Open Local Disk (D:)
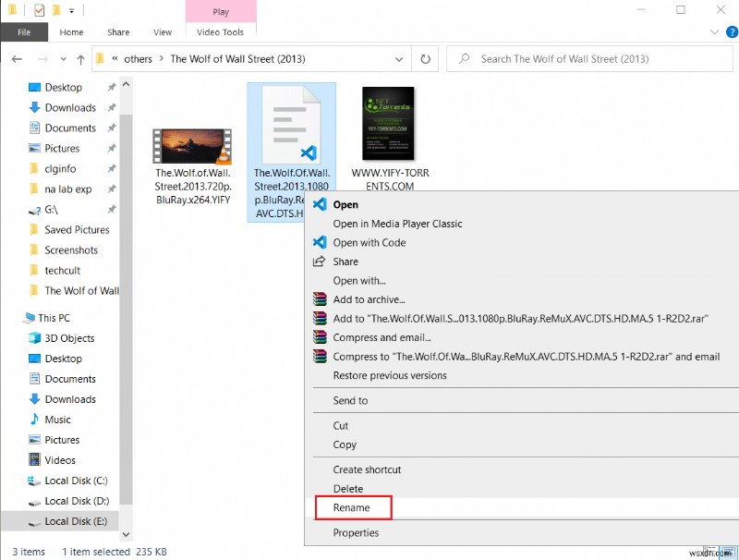The image size is (739, 560). coord(77,501)
